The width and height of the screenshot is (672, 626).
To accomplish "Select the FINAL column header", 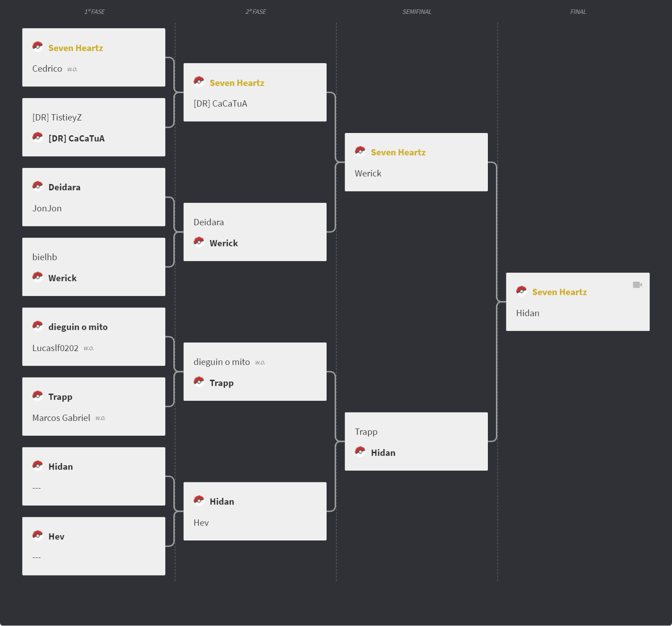I will pyautogui.click(x=578, y=12).
